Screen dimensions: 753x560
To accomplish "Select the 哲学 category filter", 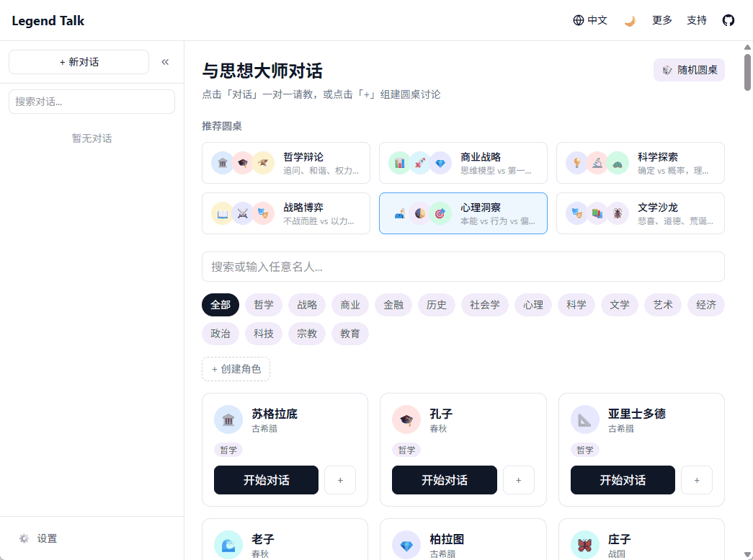I will (264, 305).
